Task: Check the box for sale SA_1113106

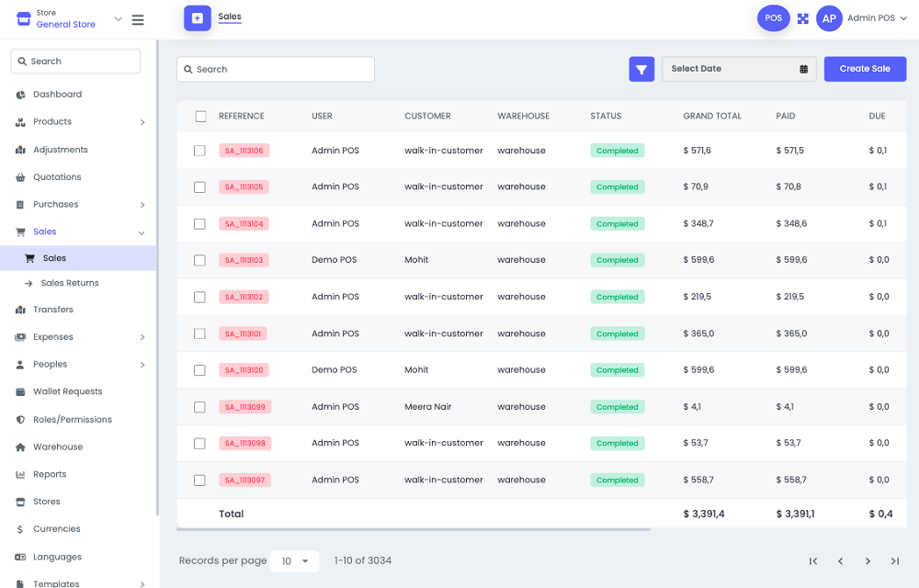Action: pos(199,151)
